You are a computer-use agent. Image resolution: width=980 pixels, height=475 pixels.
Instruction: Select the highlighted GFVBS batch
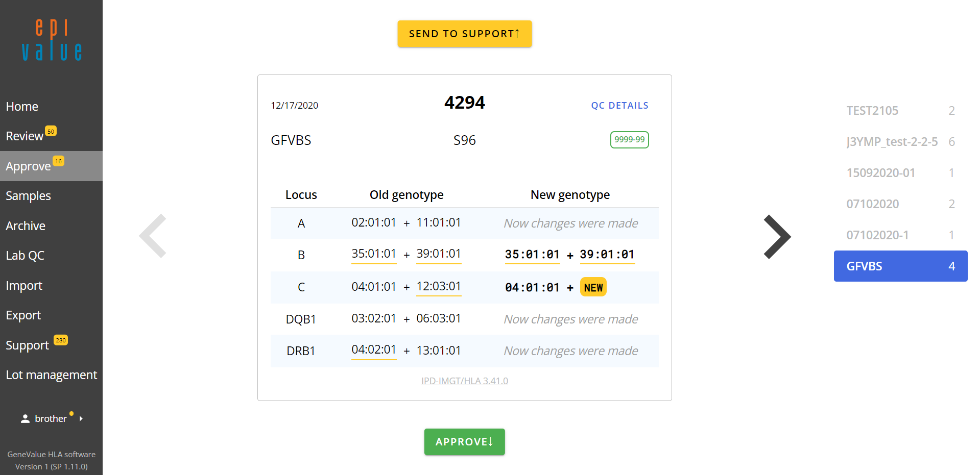pyautogui.click(x=900, y=266)
